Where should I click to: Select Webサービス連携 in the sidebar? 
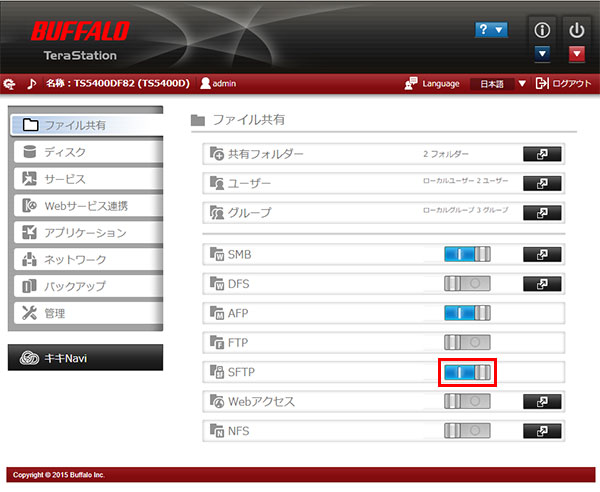click(88, 206)
